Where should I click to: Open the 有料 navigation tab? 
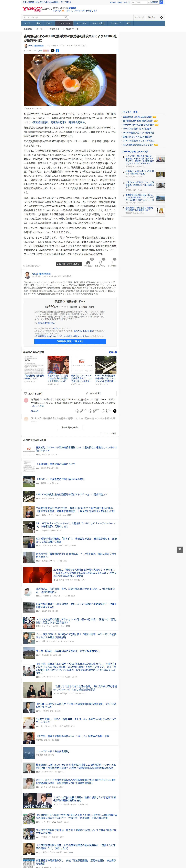(128, 23)
